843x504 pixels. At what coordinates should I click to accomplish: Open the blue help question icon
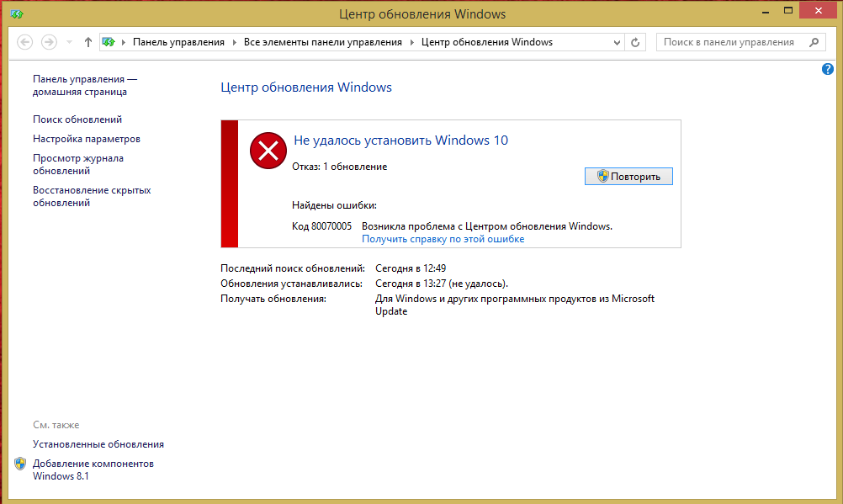point(827,69)
